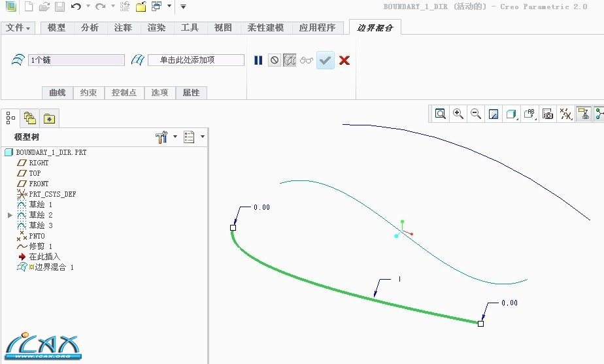Open Quick Access toolbar customize arrow
Screen dimensions: 604x364
pyautogui.click(x=183, y=7)
